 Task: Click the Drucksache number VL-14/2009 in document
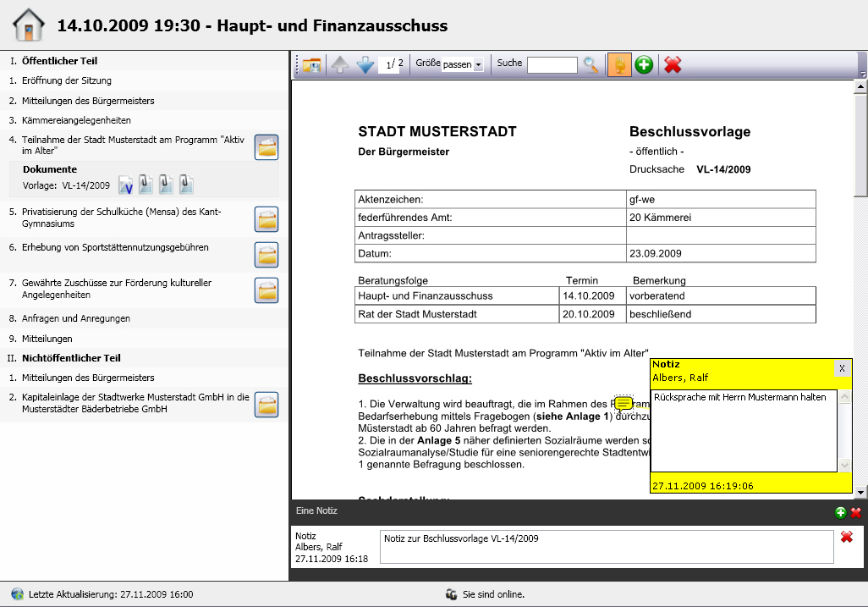[723, 169]
